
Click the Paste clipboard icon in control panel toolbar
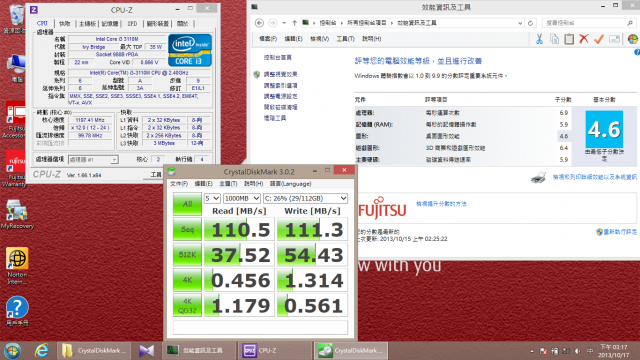569,39
